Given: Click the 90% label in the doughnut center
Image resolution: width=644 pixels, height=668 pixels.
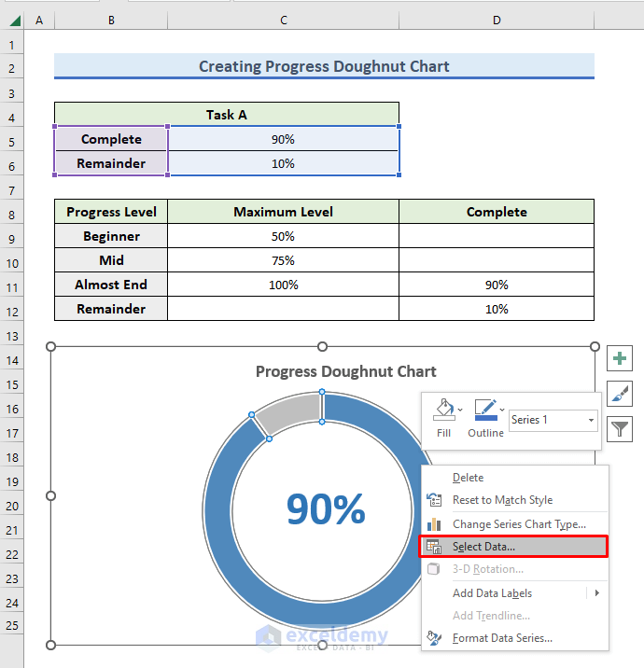Looking at the screenshot, I should click(x=326, y=508).
